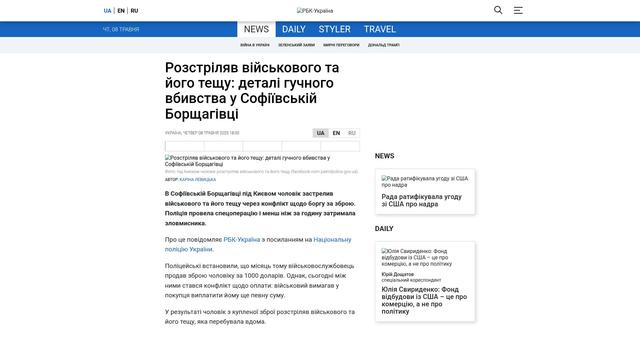Open the hamburger menu icon
This screenshot has height=360, width=640.
point(518,11)
